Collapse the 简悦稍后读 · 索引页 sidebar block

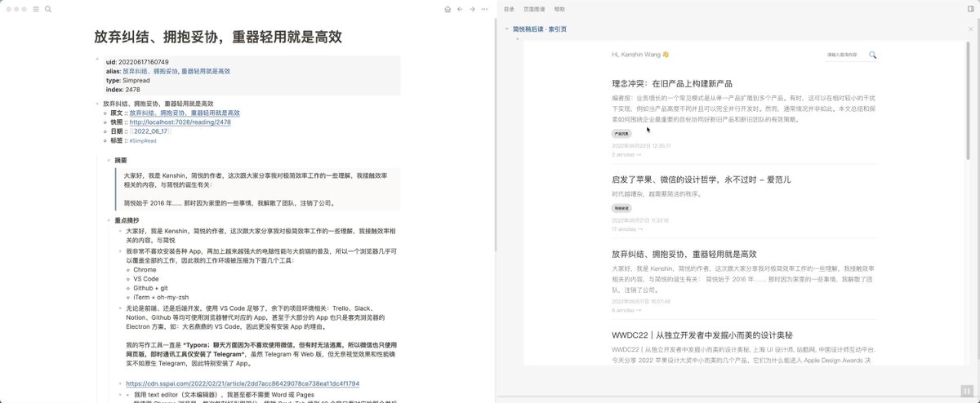[506, 29]
